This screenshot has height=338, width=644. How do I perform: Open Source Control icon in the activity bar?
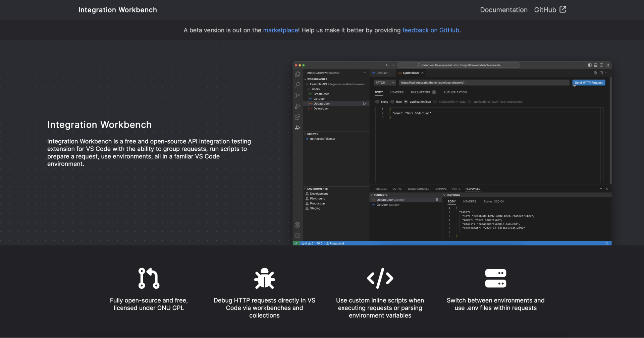pos(298,96)
